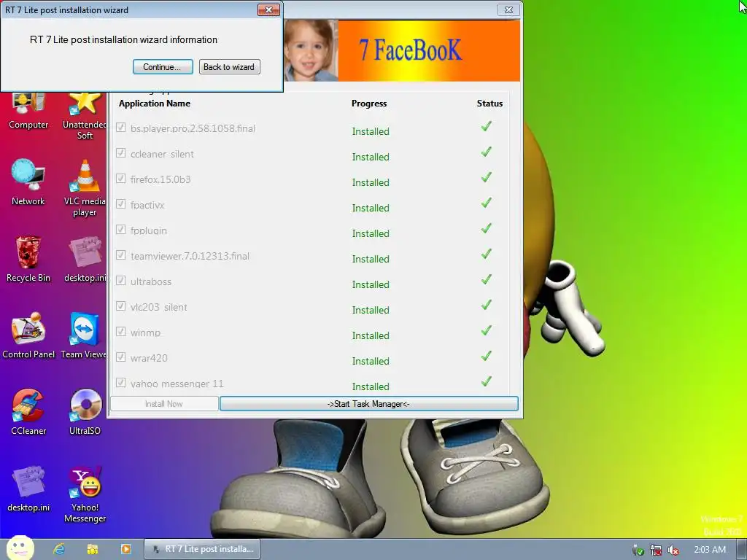Select desktop.ini file next to Recycle Bin
Viewport: 747px width, 560px height.
(x=85, y=259)
